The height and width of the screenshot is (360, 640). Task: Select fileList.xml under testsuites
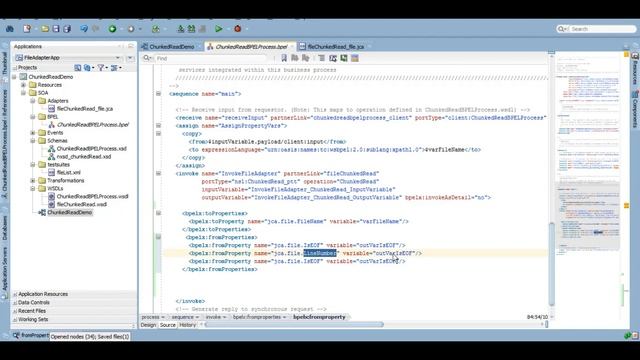[69, 173]
